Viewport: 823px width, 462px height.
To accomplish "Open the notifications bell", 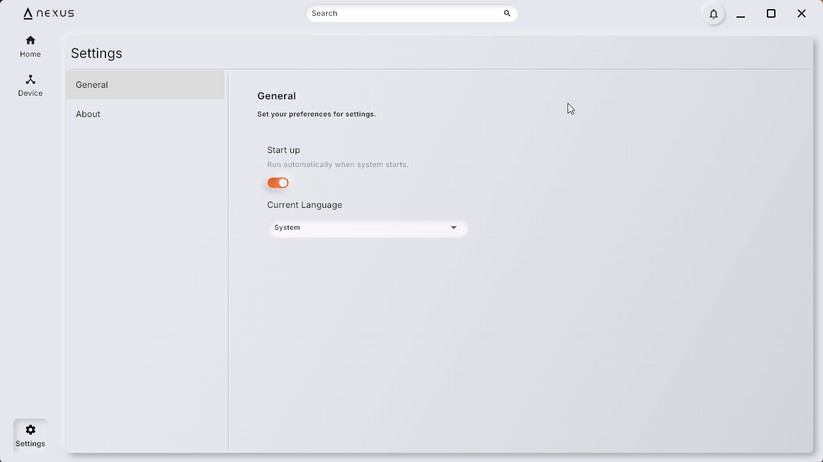I will click(713, 14).
